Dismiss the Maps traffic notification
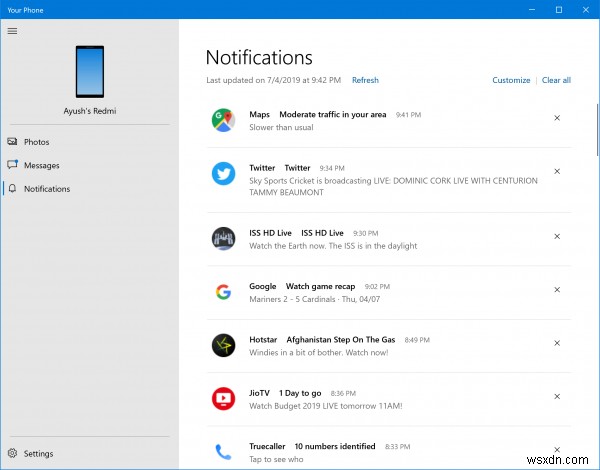Image resolution: width=600 pixels, height=470 pixels. tap(557, 118)
